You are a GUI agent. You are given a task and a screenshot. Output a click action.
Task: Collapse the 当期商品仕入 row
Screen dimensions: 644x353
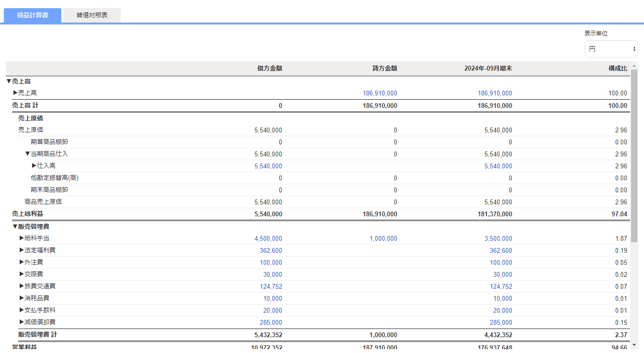28,153
